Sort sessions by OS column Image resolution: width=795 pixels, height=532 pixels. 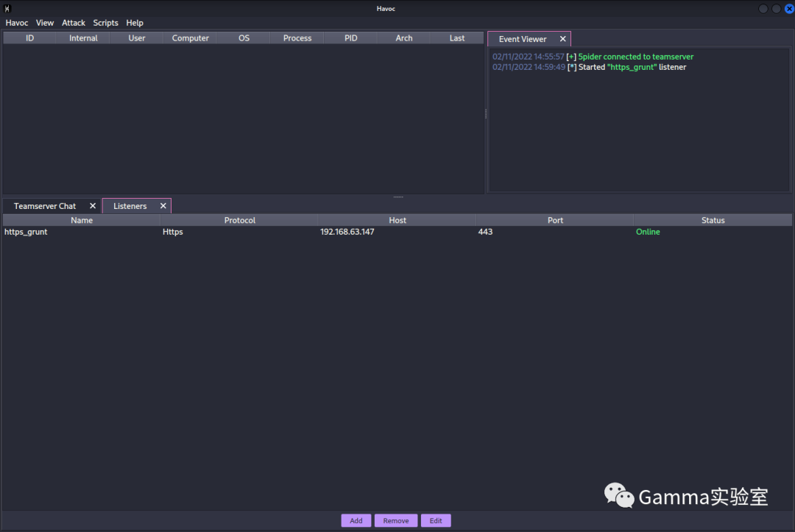pos(244,38)
